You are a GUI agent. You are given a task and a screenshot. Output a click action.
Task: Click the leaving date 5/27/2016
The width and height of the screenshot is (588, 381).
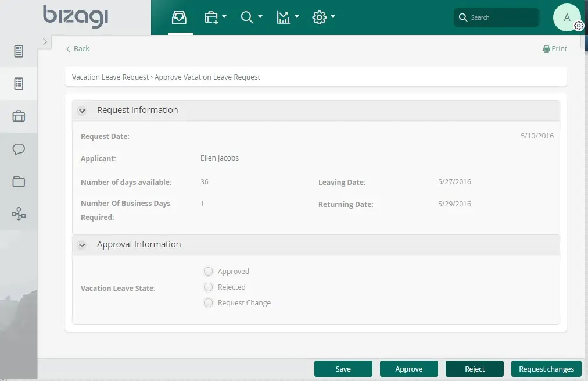tap(454, 181)
